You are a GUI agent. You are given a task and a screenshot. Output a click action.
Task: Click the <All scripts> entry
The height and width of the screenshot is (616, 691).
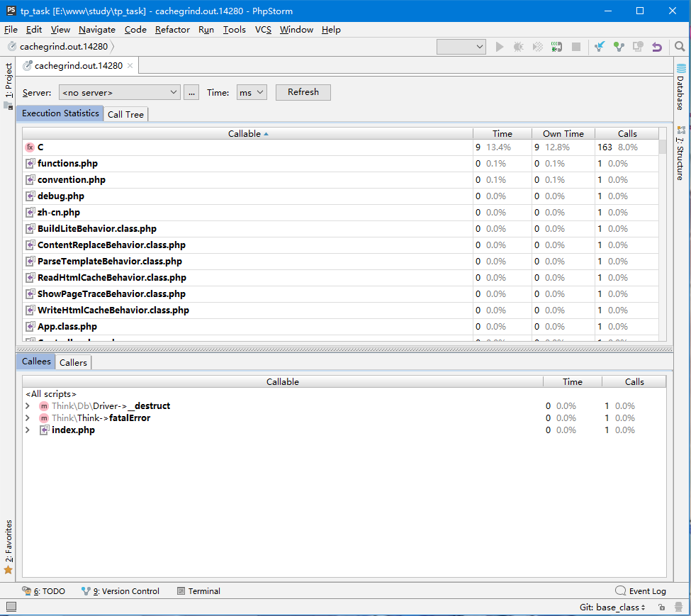[x=51, y=394]
